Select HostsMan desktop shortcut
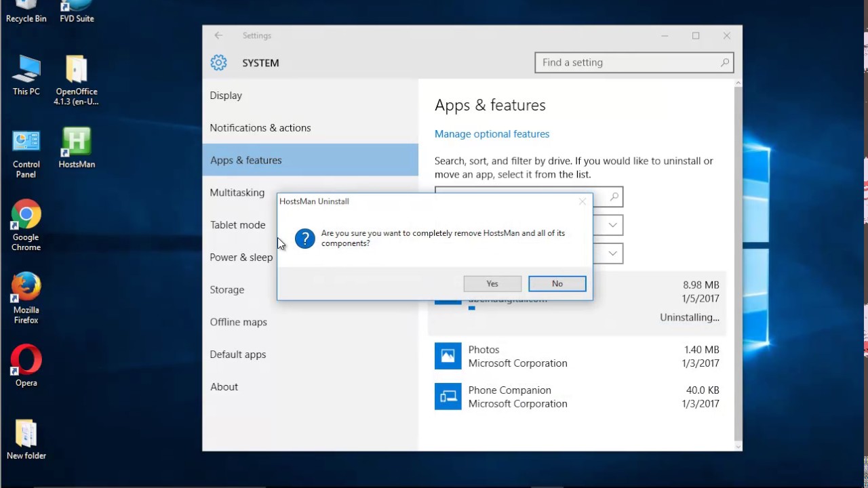 pos(77,148)
